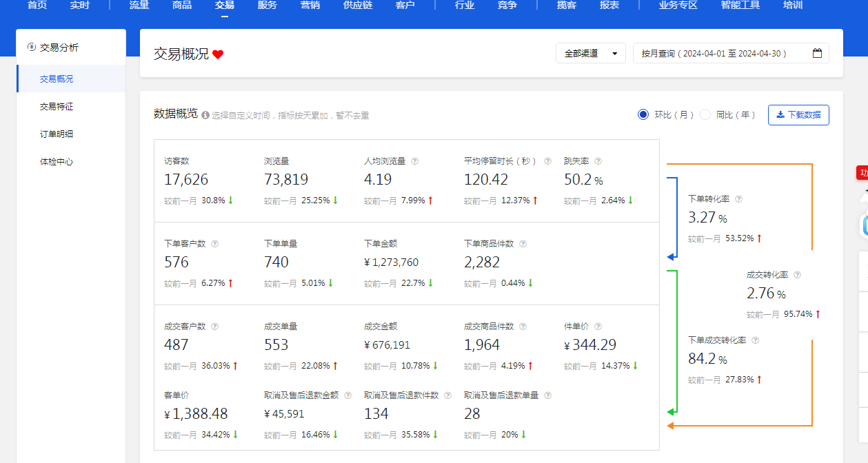
Task: Click the 交易分析 sidebar header icon
Action: 31,47
